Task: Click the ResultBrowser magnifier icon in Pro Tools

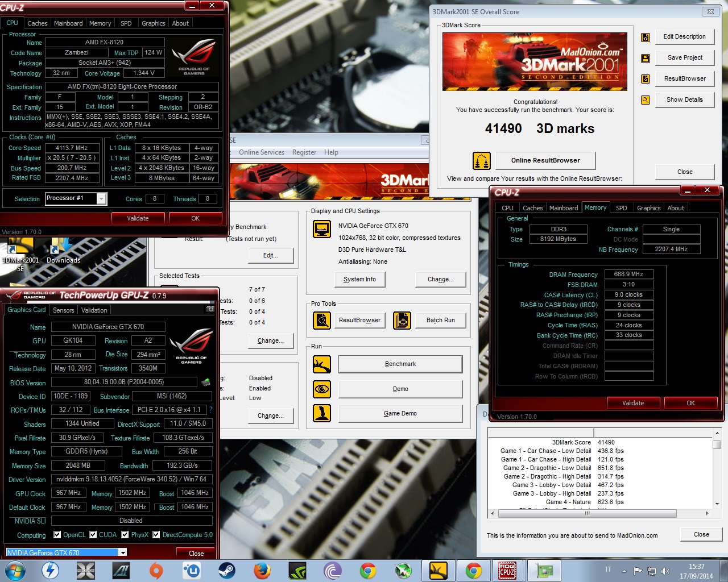Action: 322,321
